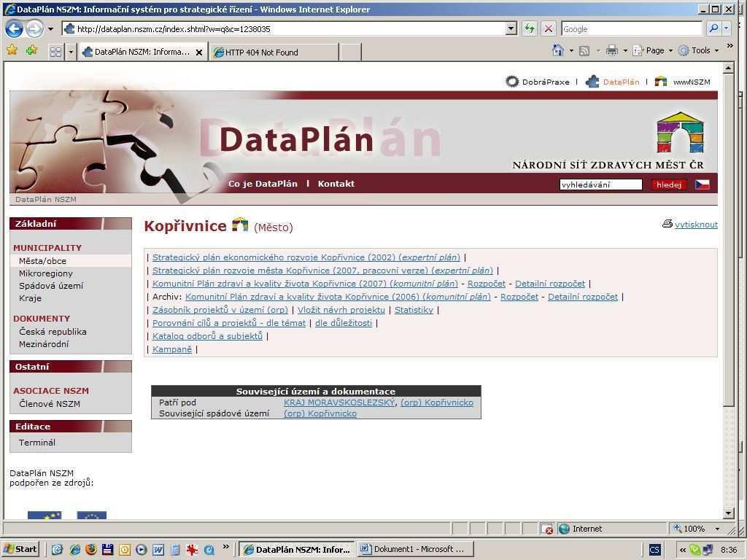
Task: Open the recent pages dropdown next to Forward
Action: pyautogui.click(x=50, y=29)
